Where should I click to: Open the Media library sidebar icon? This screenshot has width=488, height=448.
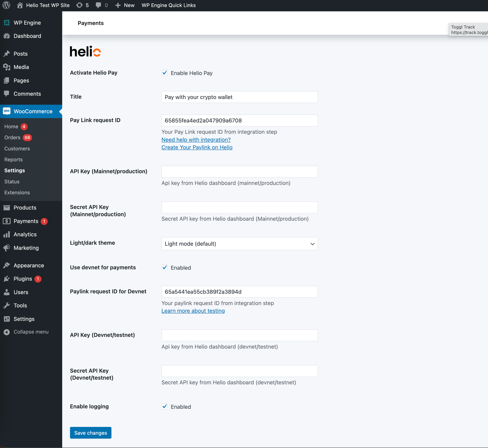(7, 67)
